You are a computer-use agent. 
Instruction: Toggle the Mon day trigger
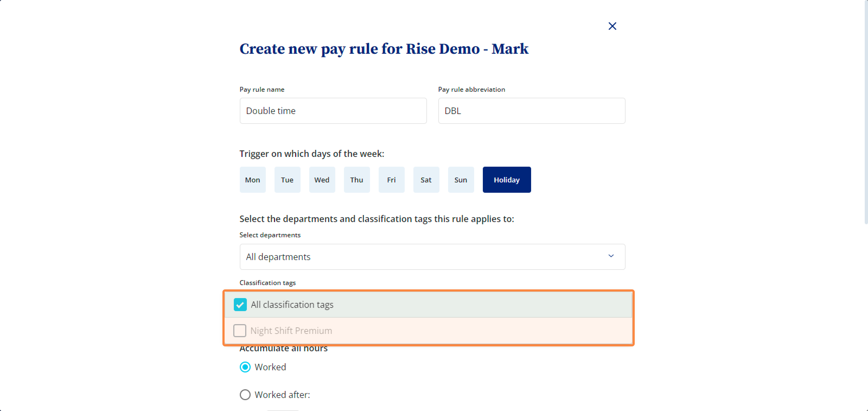252,180
